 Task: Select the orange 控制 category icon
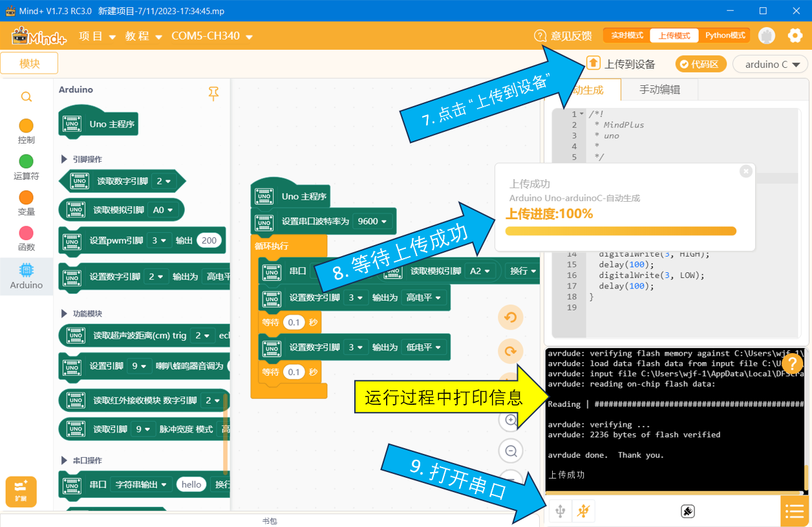[x=27, y=125]
